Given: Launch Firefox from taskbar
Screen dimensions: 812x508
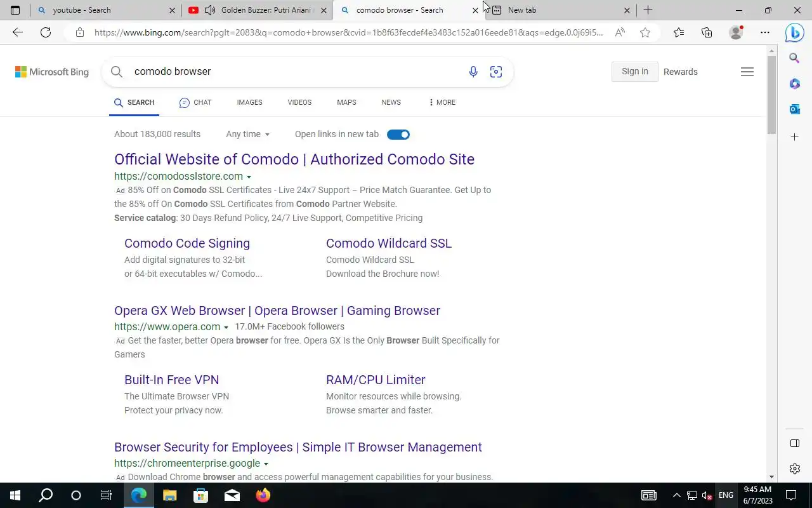Looking at the screenshot, I should point(263,495).
